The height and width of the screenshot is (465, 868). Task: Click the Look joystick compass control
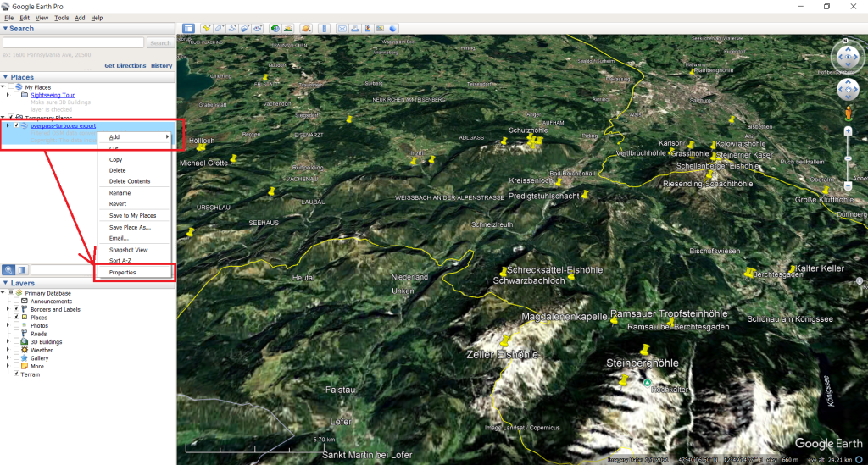[x=848, y=57]
